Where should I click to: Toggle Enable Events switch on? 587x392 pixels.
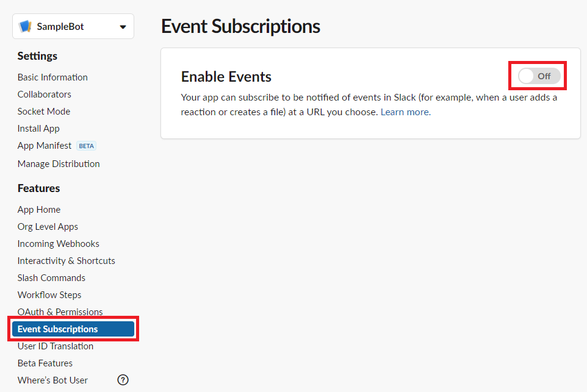click(539, 76)
